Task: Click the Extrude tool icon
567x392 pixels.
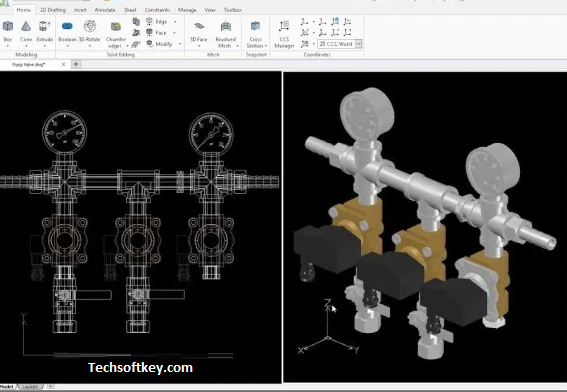Action: click(x=44, y=26)
